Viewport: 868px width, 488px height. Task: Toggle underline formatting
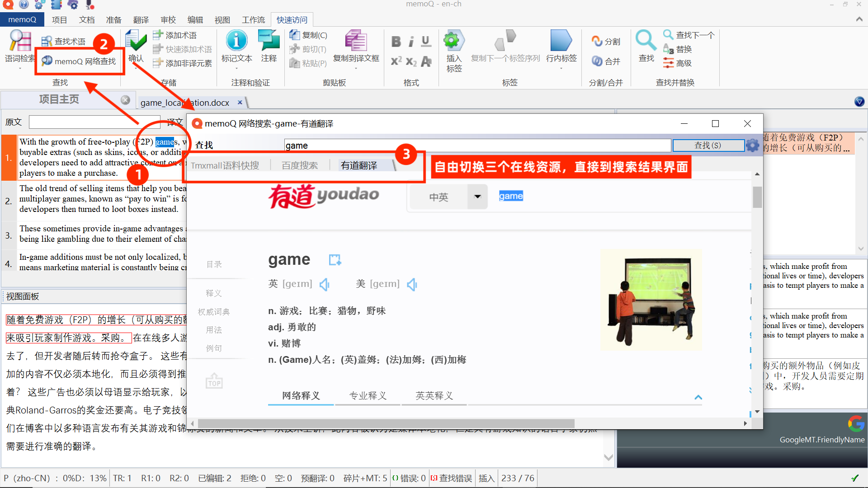point(426,42)
